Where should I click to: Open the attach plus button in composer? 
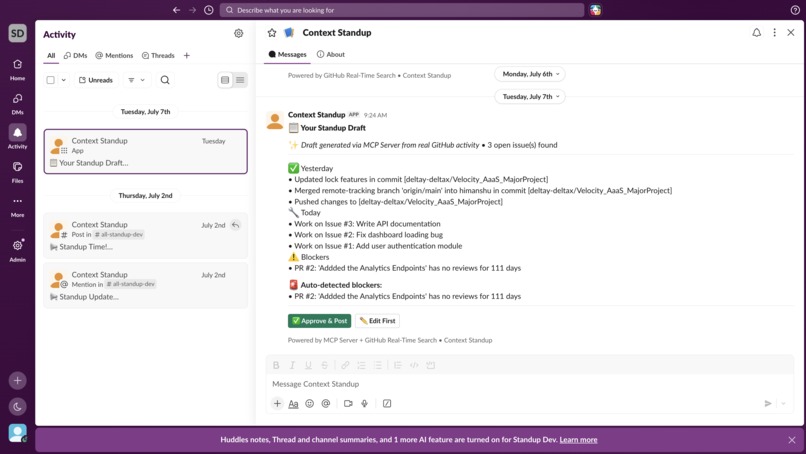(x=277, y=404)
